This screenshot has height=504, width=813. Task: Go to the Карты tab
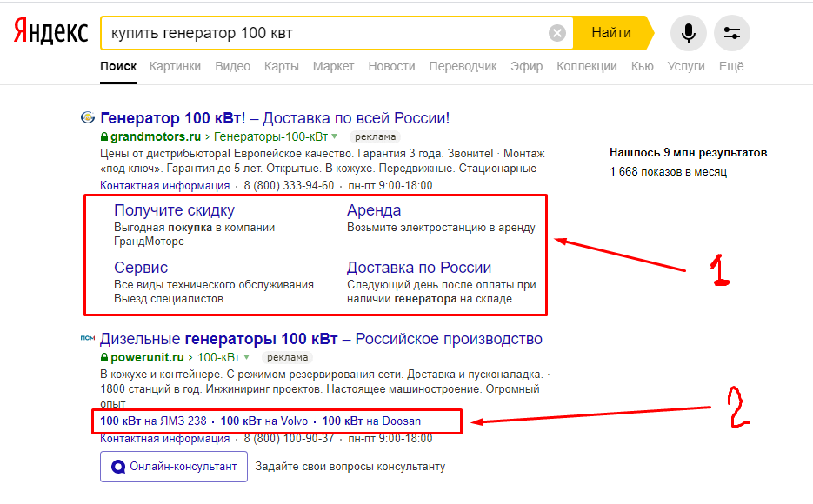tap(281, 66)
